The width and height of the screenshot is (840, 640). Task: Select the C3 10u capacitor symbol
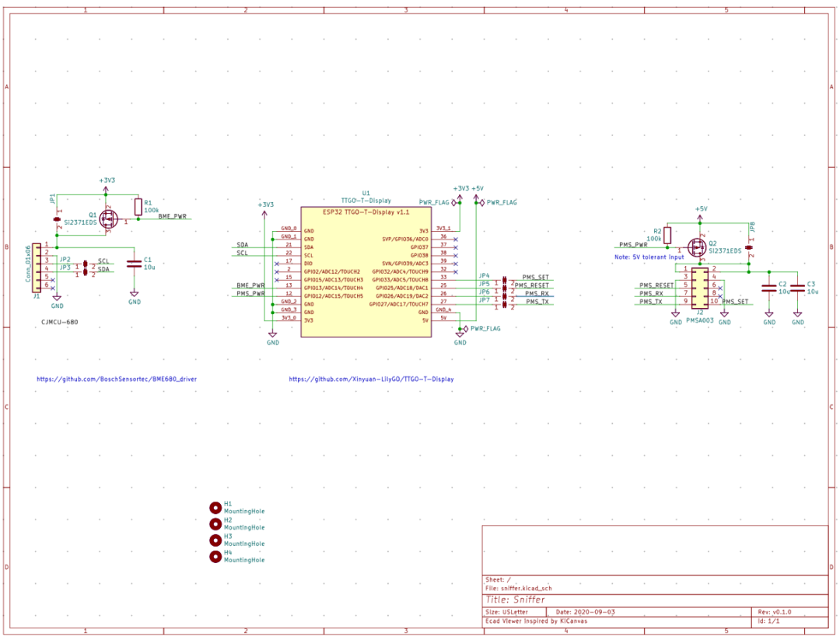798,289
